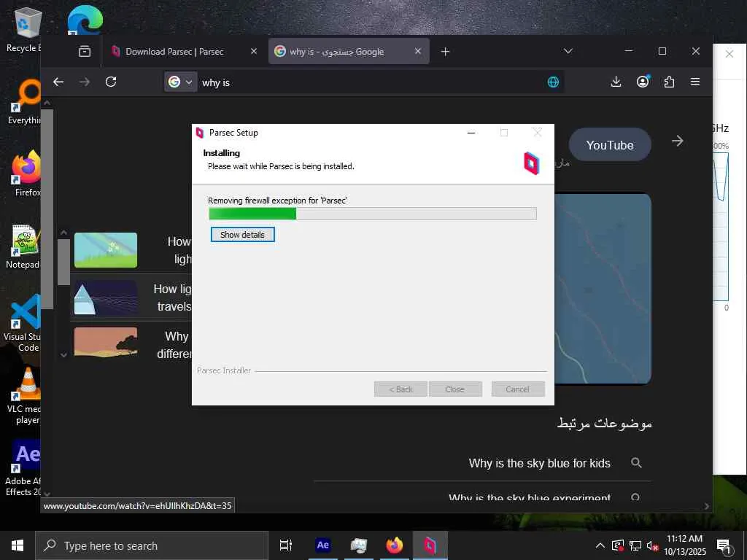Image resolution: width=747 pixels, height=560 pixels.
Task: Select the VLC media player desktop shortcut
Action: [x=24, y=396]
